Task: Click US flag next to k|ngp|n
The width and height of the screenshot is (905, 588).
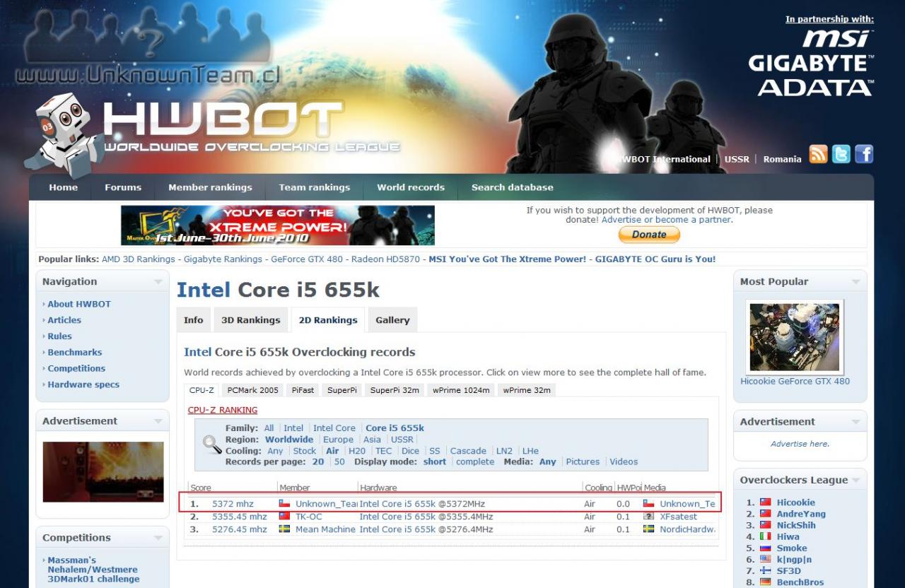Action: (766, 559)
